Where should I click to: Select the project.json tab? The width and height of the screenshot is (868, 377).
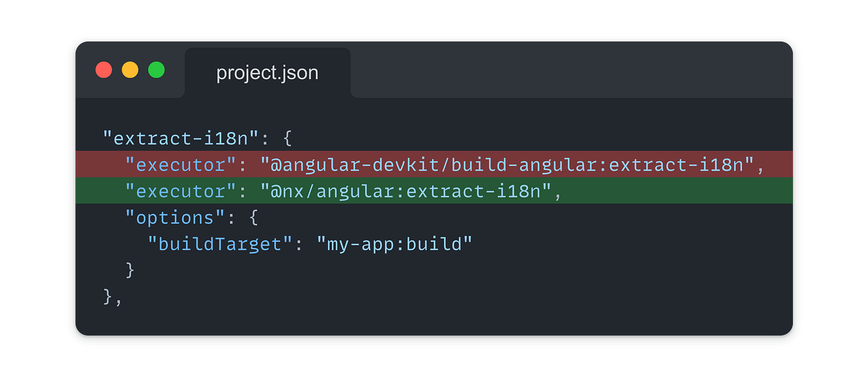(x=267, y=73)
